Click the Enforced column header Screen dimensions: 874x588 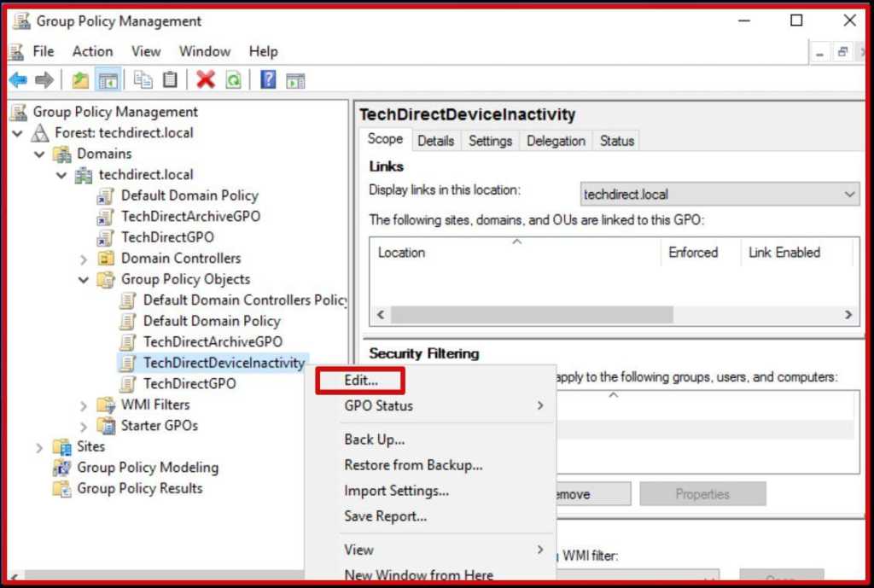692,253
